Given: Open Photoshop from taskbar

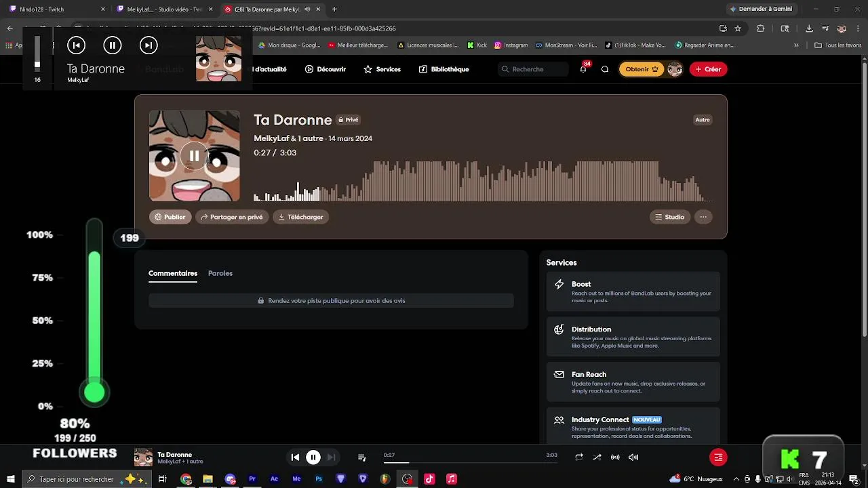Looking at the screenshot, I should 318,479.
